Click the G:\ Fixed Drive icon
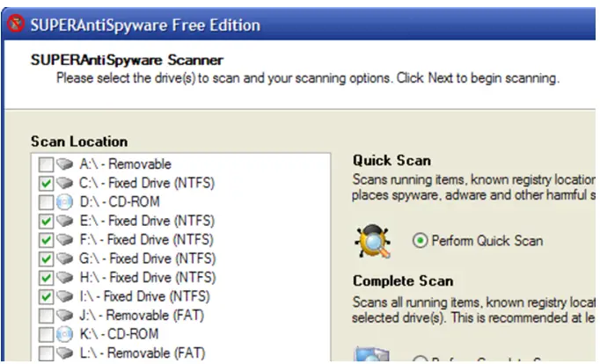The width and height of the screenshot is (600, 364). coord(65,258)
